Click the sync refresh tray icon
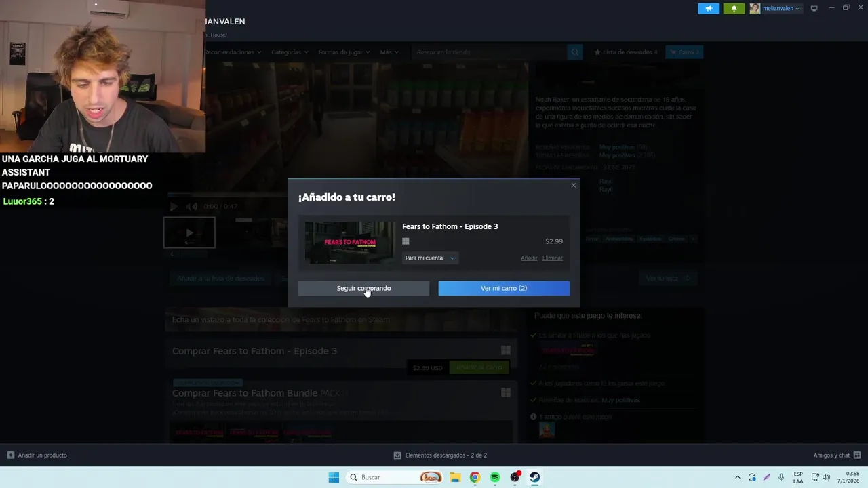The height and width of the screenshot is (488, 868). (752, 477)
